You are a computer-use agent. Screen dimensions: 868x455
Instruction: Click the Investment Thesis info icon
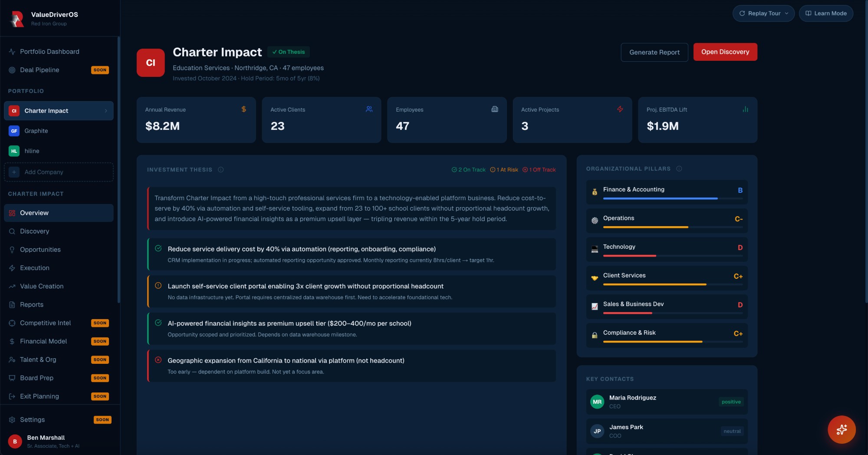click(x=220, y=170)
